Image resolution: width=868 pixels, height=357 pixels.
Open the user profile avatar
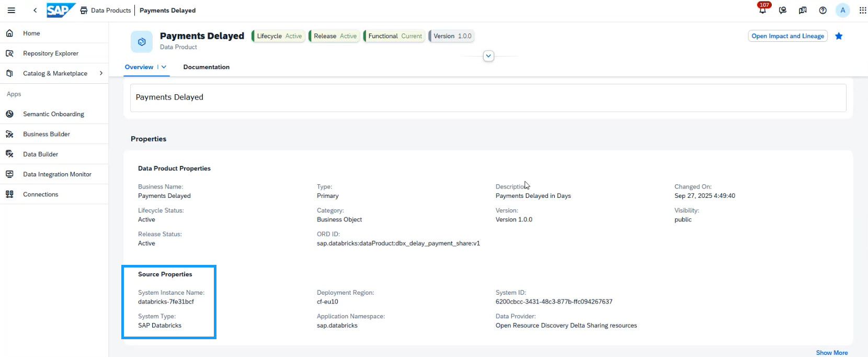[x=842, y=10]
